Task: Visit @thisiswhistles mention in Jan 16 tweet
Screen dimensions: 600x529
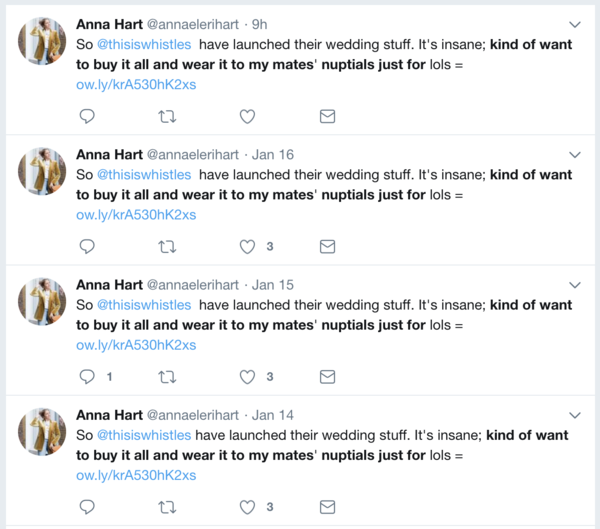Action: (143, 174)
